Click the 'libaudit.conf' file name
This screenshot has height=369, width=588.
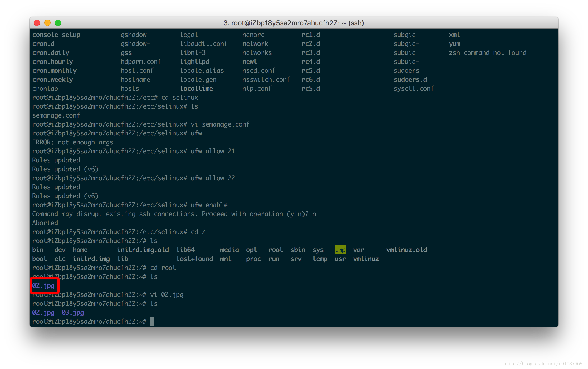pos(204,44)
